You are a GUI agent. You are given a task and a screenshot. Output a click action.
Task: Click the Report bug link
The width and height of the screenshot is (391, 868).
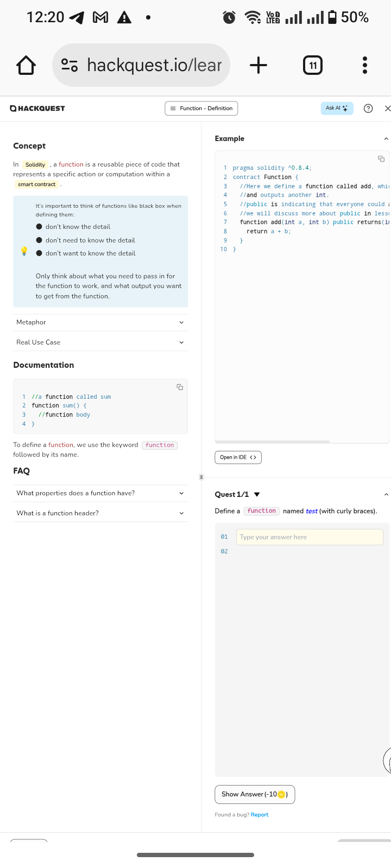click(260, 815)
